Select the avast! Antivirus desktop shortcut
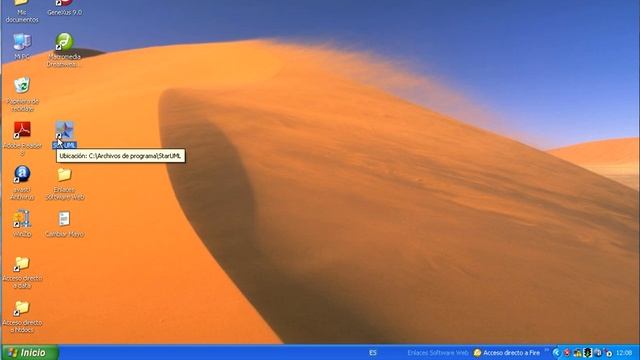Image resolution: width=640 pixels, height=360 pixels. click(22, 183)
